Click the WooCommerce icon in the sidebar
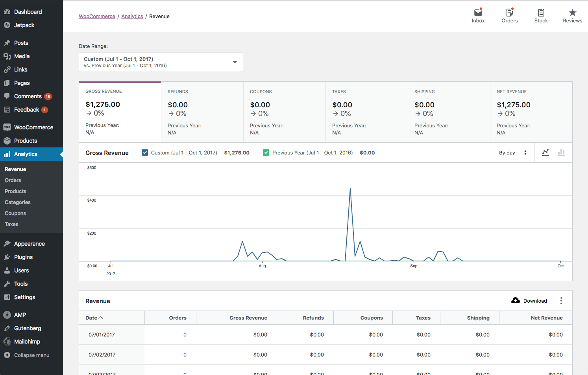This screenshot has width=588, height=375. 7,127
